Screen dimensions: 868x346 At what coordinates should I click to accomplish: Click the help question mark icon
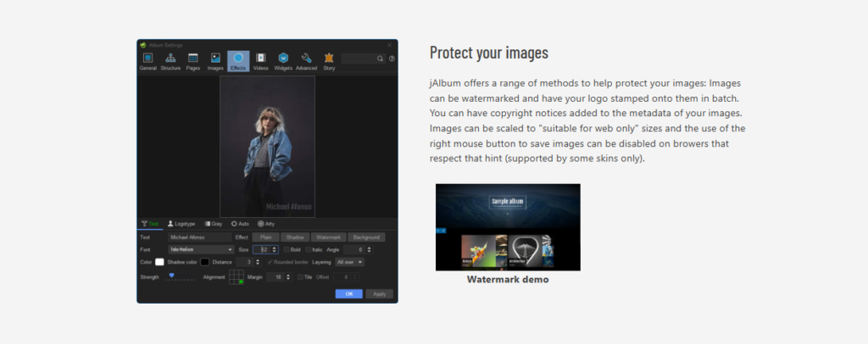[x=392, y=59]
